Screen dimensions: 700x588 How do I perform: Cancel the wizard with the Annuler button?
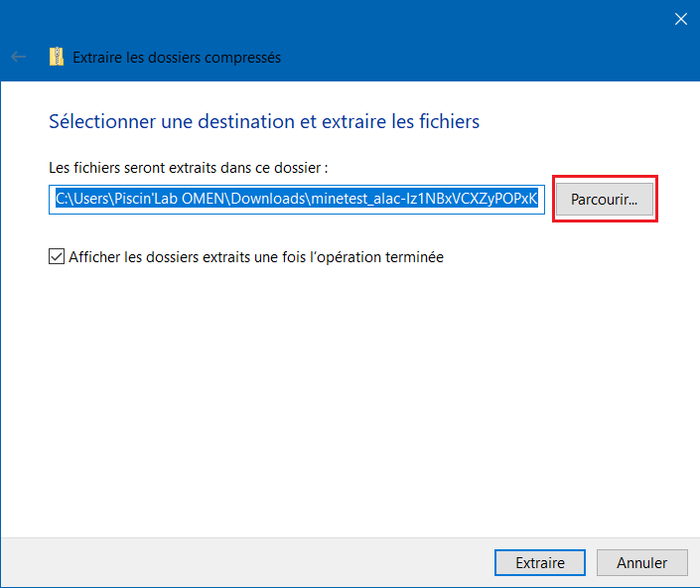click(641, 562)
